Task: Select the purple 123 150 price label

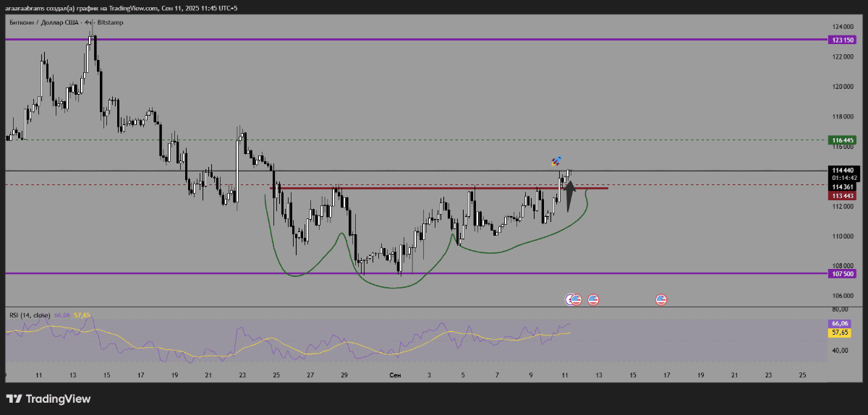Action: click(x=841, y=40)
